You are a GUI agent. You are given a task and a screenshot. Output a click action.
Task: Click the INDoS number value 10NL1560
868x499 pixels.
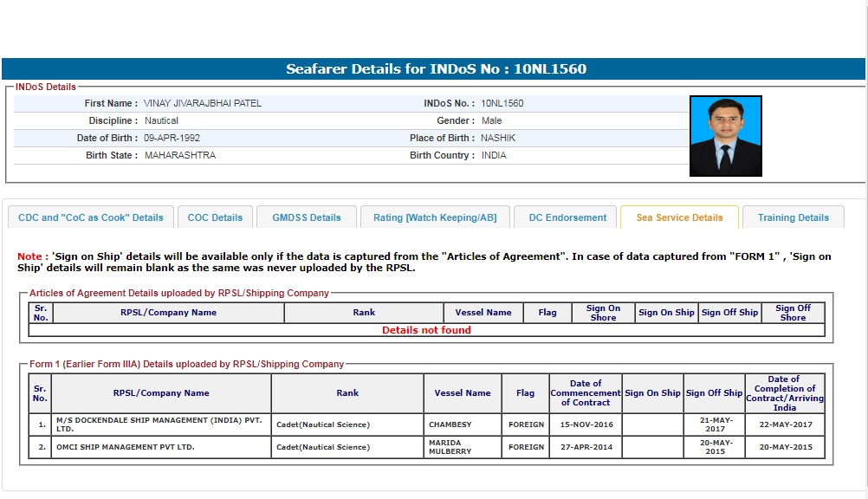click(x=502, y=103)
